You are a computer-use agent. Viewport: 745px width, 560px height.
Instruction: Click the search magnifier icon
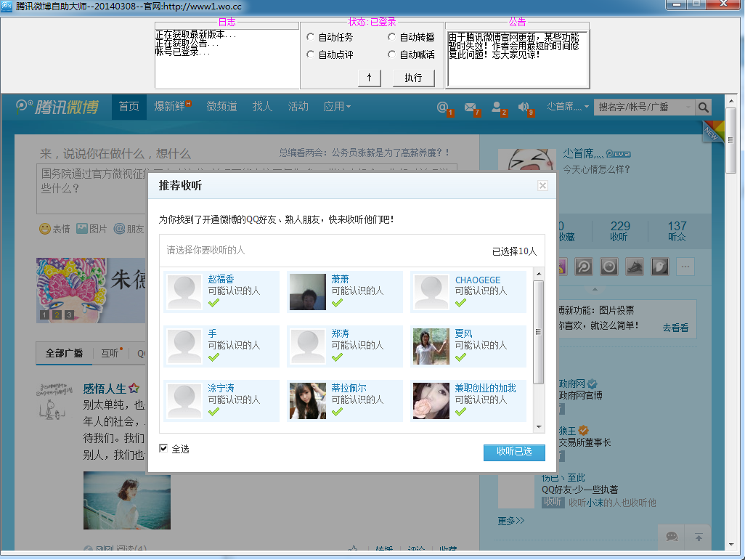[x=703, y=107]
